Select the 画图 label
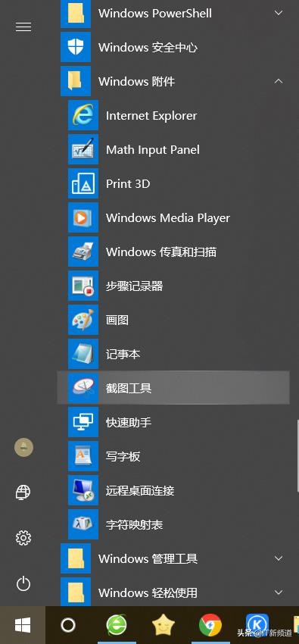The height and width of the screenshot is (644, 299). [117, 320]
